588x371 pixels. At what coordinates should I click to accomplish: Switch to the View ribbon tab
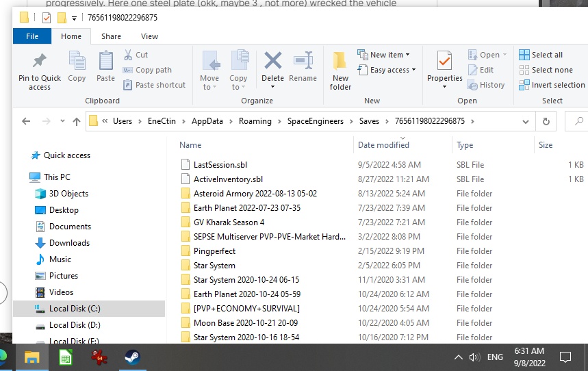pos(149,36)
